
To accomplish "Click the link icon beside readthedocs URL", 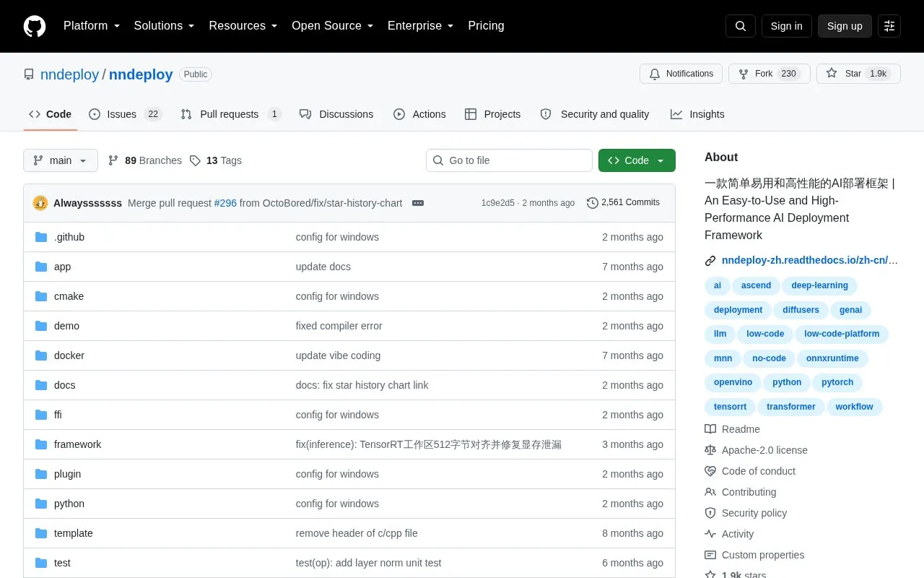I will point(710,261).
